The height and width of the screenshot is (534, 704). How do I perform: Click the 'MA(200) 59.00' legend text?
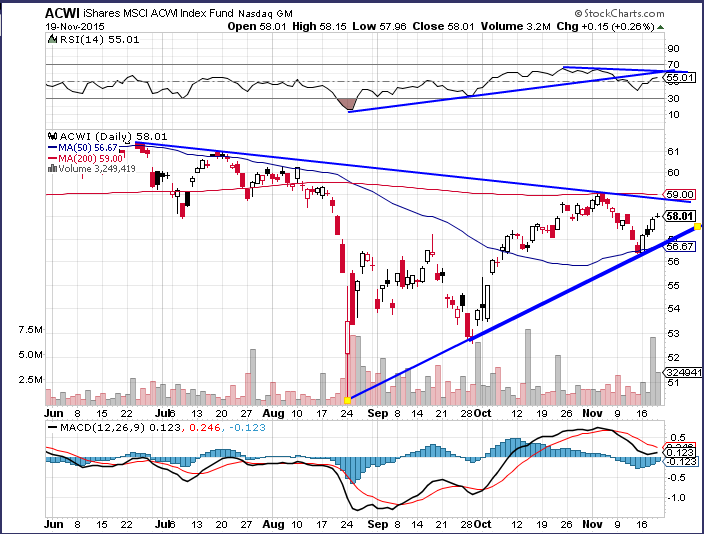90,159
